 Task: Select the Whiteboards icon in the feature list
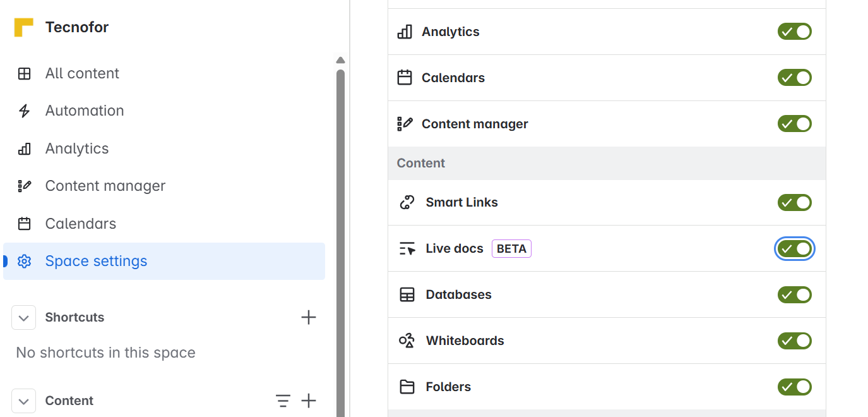406,341
